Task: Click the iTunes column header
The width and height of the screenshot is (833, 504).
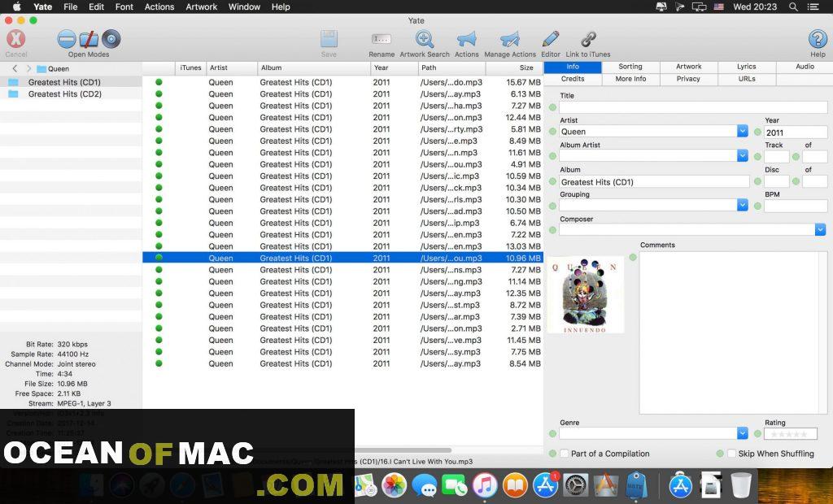Action: (x=190, y=68)
